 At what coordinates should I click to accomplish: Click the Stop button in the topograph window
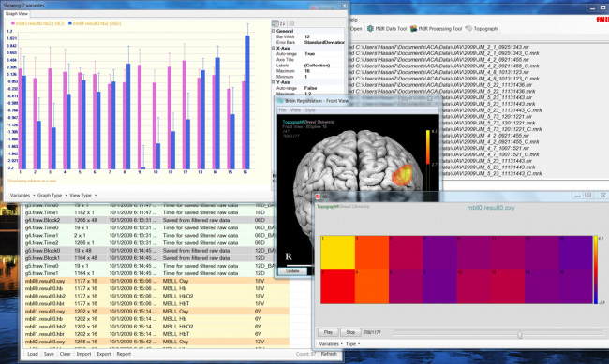[350, 332]
